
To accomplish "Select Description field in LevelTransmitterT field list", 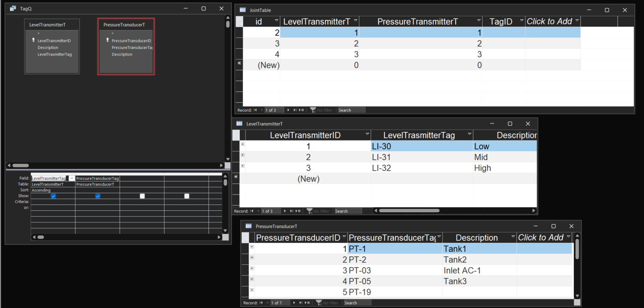I will pyautogui.click(x=48, y=47).
